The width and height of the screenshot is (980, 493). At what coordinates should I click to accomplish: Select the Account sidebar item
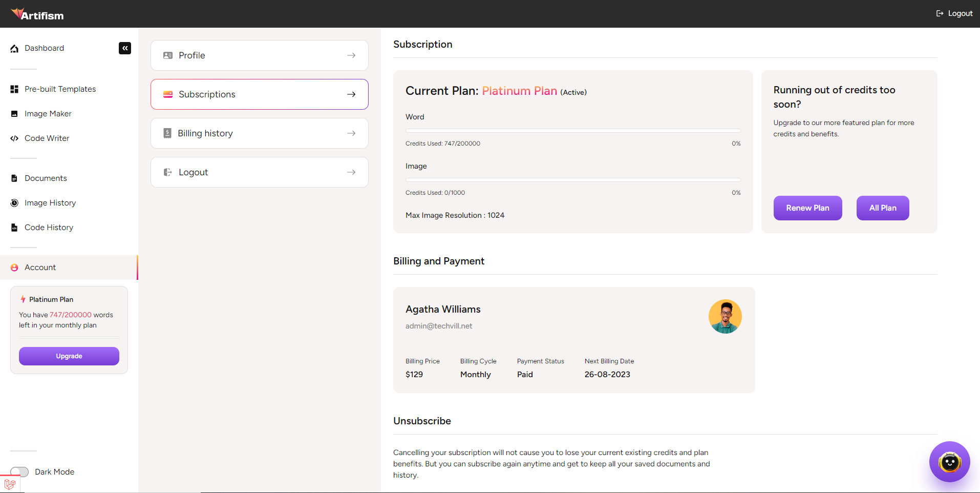point(40,268)
